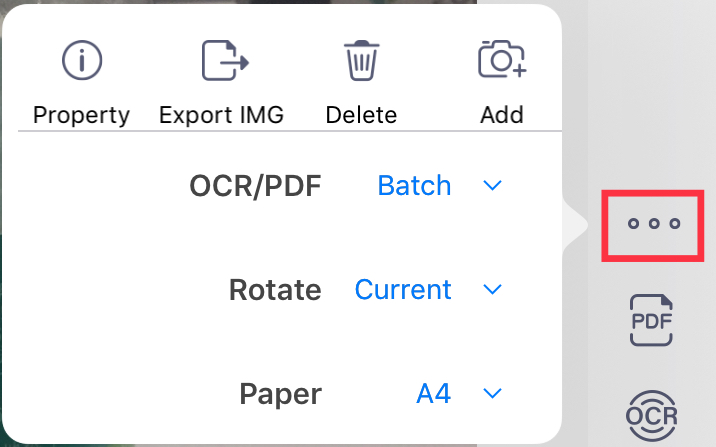Screen dimensions: 716x447
Task: Start OCR with the sidebar OCR icon
Action: (652, 413)
